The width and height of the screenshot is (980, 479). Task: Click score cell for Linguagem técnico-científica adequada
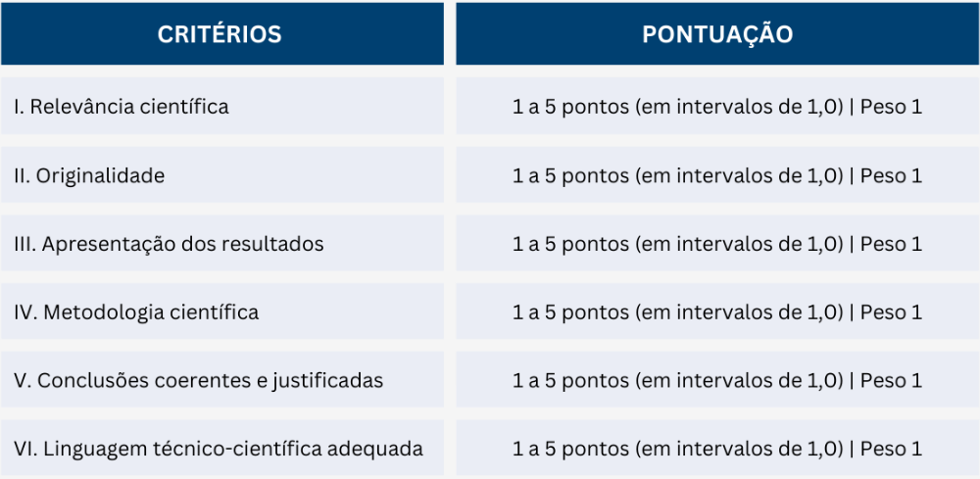point(717,448)
